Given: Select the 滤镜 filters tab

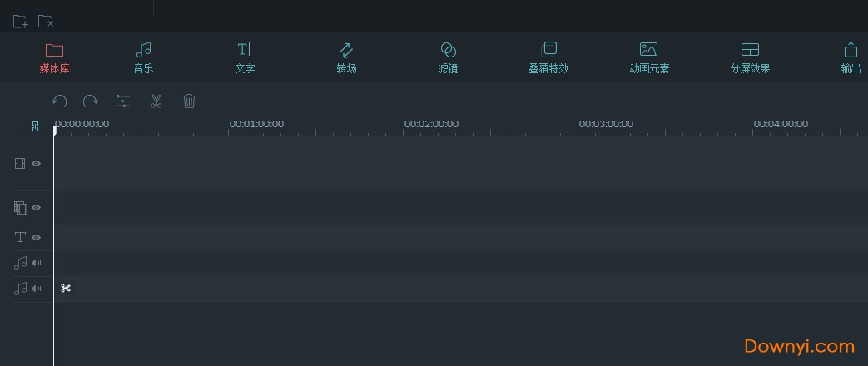Looking at the screenshot, I should 448,57.
